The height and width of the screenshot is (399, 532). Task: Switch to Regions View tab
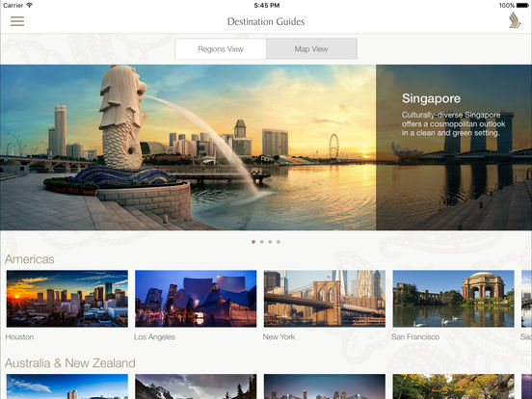(221, 49)
